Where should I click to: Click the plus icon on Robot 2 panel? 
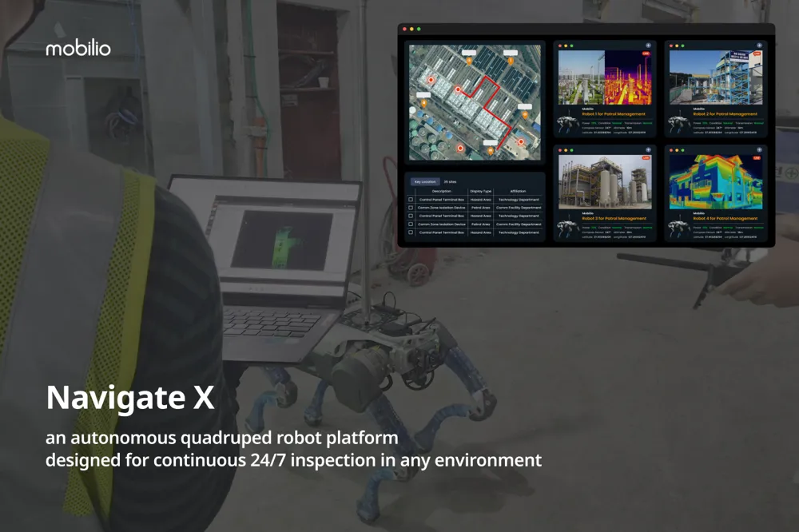pyautogui.click(x=758, y=46)
